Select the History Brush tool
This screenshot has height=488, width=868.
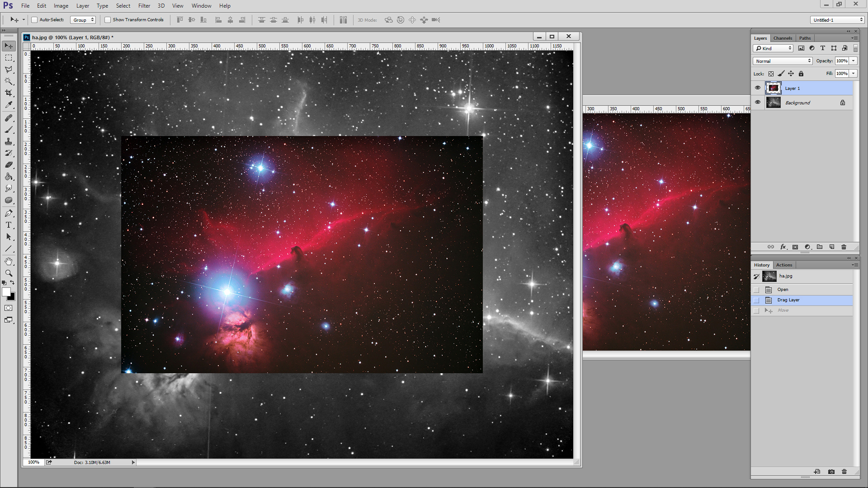click(9, 153)
